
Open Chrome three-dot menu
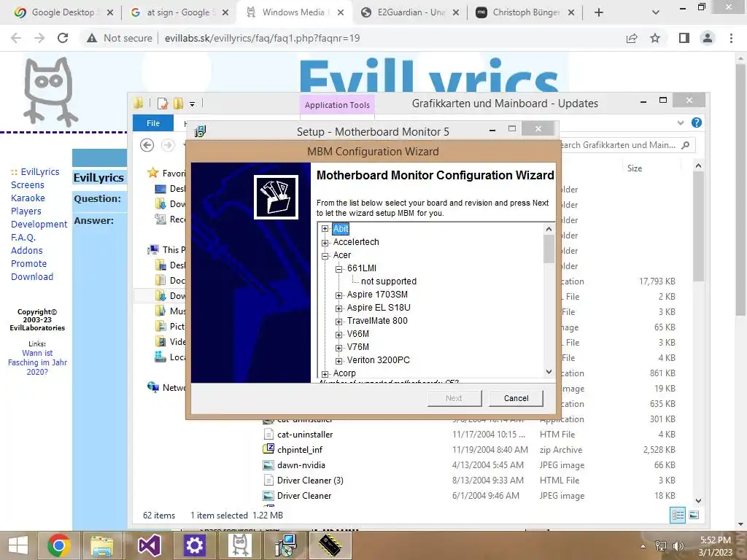coord(731,38)
